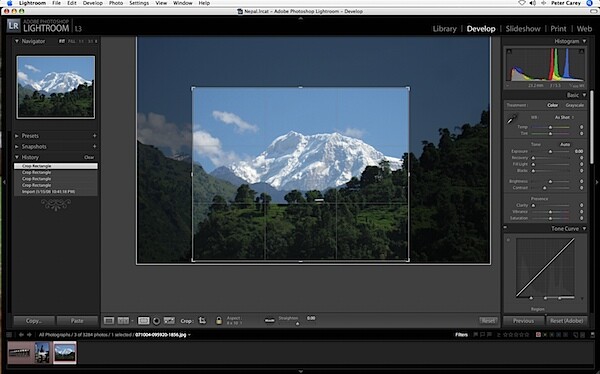
Task: Click the red color label filter
Action: (x=538, y=335)
